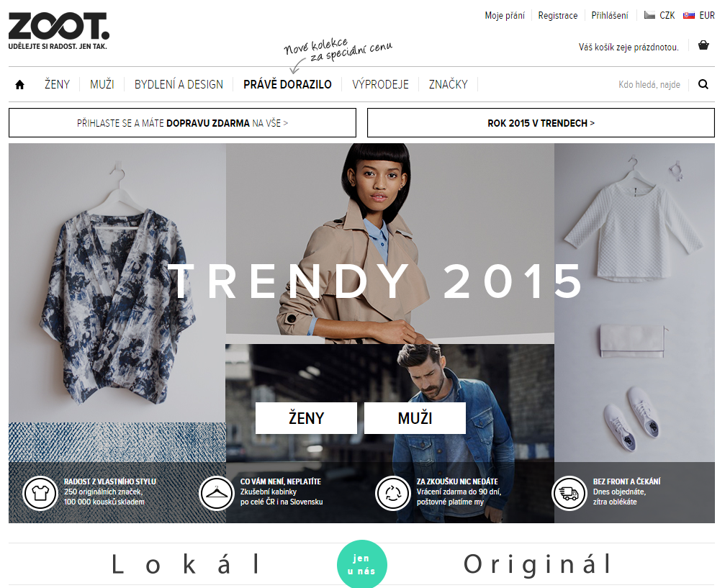
Task: Open the PRÁVĚ DORAZILO tab
Action: (287, 85)
